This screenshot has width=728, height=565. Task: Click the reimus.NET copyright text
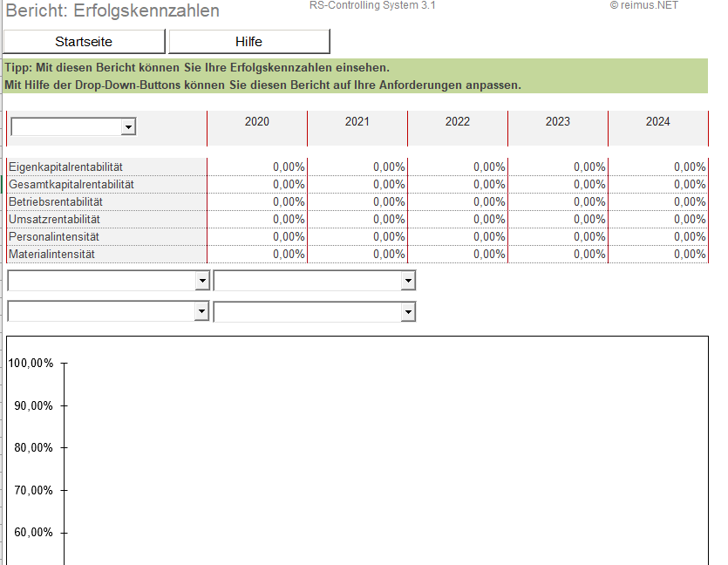pos(643,5)
